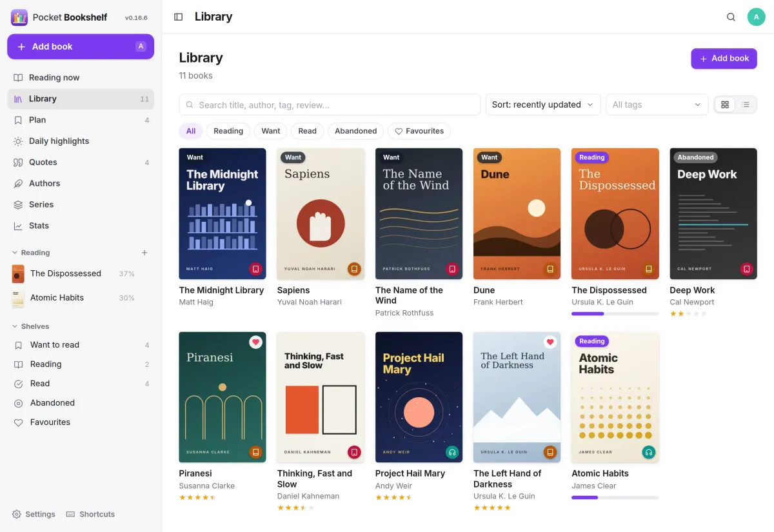
Task: Open The Dispossessed in sidebar reading list
Action: coord(81,273)
